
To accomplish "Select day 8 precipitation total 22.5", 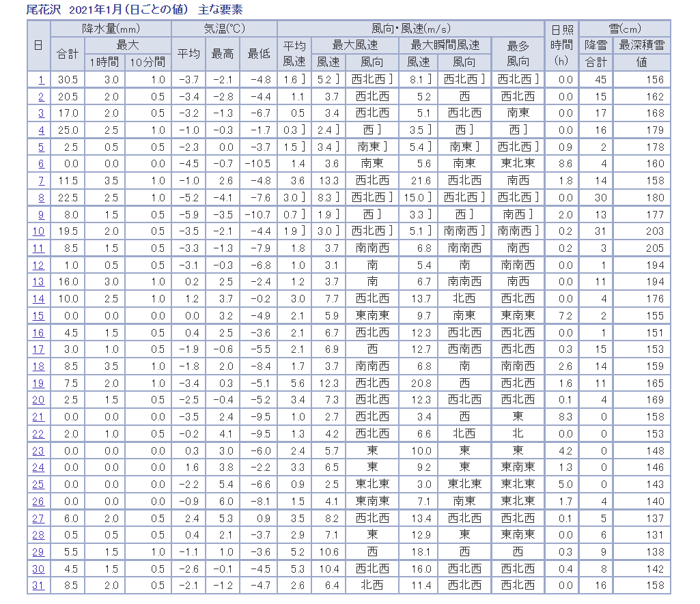I will [x=68, y=198].
